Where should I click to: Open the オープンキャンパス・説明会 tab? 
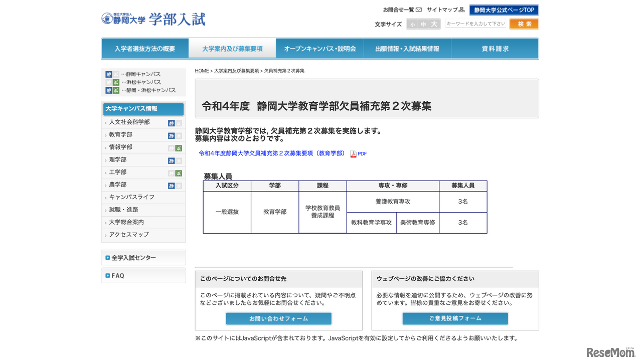click(x=319, y=48)
